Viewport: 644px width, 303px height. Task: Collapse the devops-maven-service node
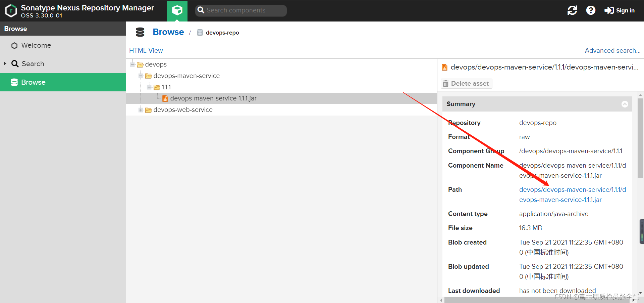tap(141, 76)
